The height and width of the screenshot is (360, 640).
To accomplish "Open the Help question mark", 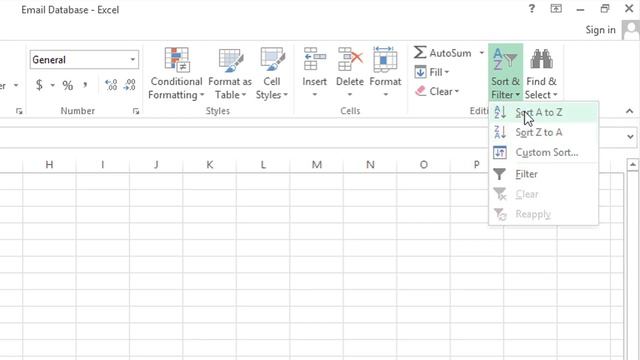I will tap(531, 9).
